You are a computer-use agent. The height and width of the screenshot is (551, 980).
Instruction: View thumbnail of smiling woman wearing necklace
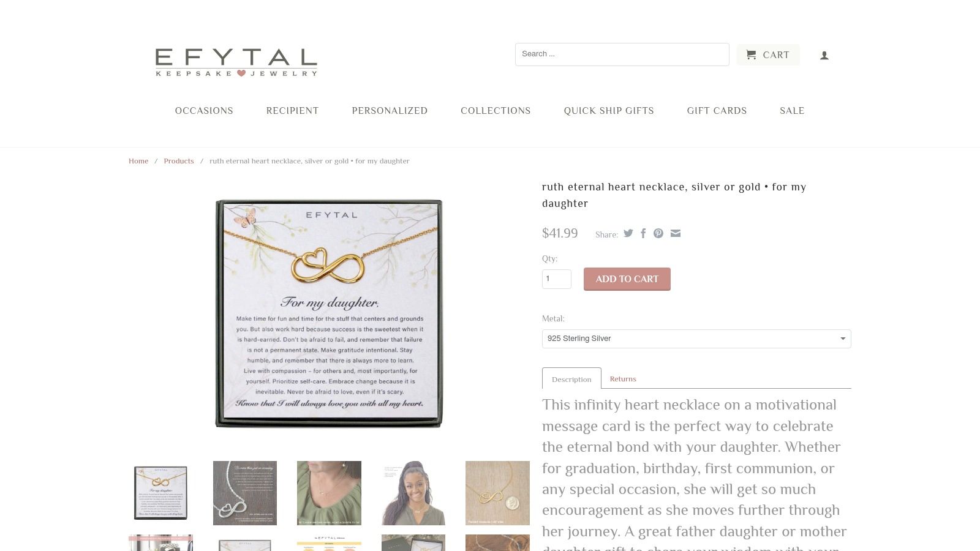[x=413, y=493]
